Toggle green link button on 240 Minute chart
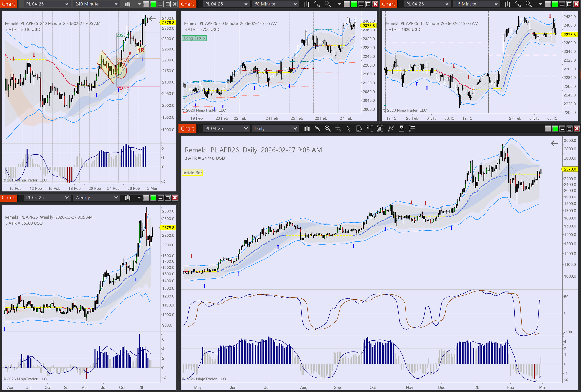Viewport: 581px width, 392px height. 153,4
